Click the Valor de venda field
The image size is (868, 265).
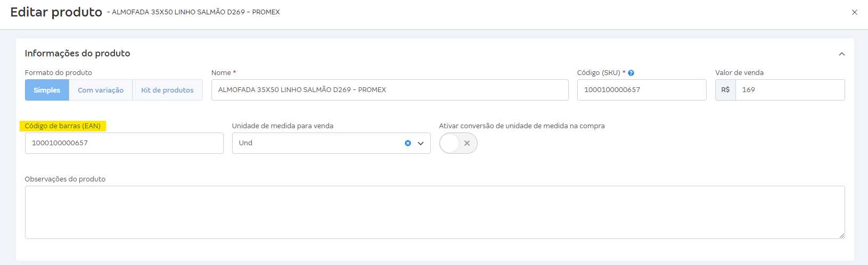pyautogui.click(x=790, y=90)
